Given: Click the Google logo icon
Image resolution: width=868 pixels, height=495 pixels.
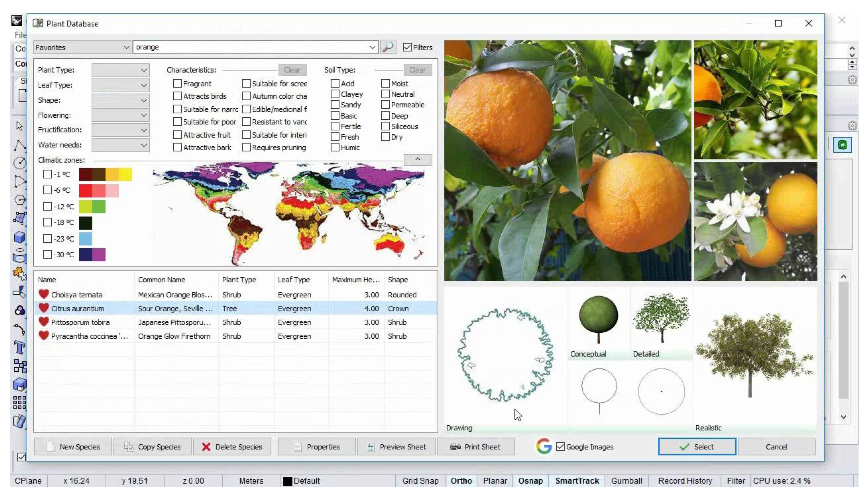Looking at the screenshot, I should 544,446.
